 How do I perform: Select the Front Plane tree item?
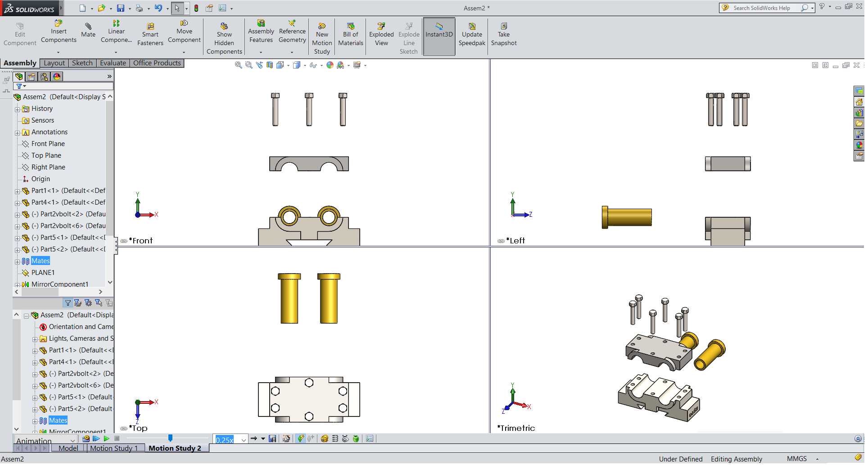[x=48, y=144]
